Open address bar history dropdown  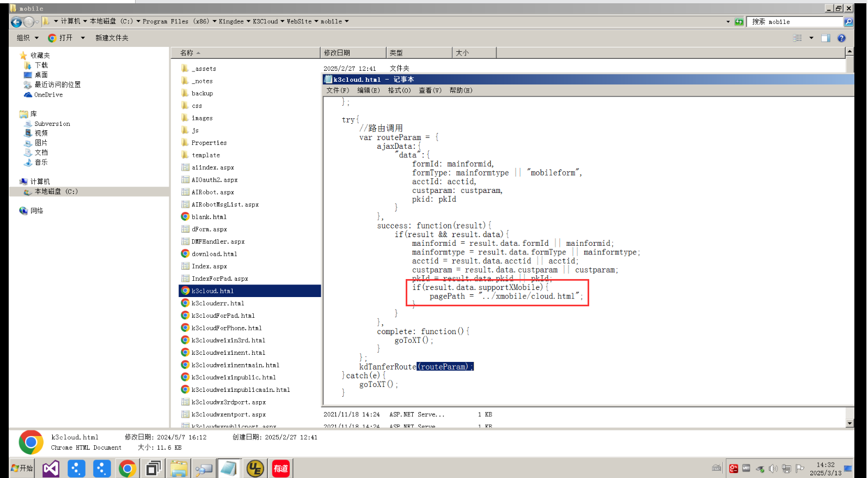coord(728,22)
